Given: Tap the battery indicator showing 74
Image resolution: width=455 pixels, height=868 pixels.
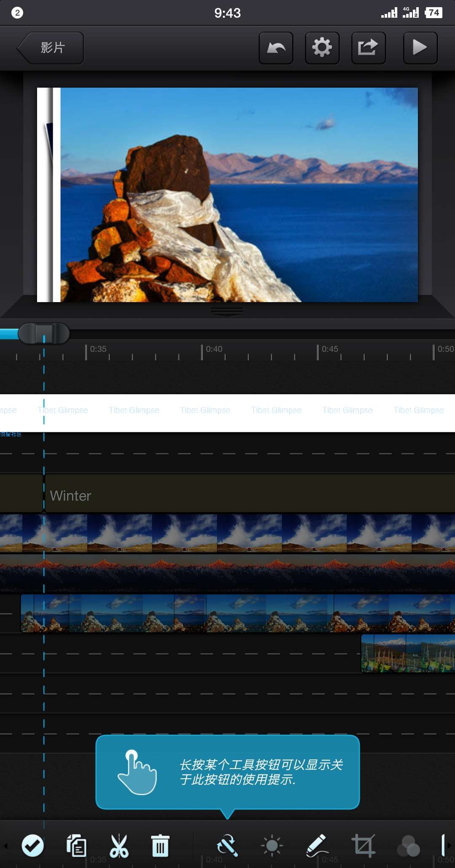Looking at the screenshot, I should coord(434,13).
